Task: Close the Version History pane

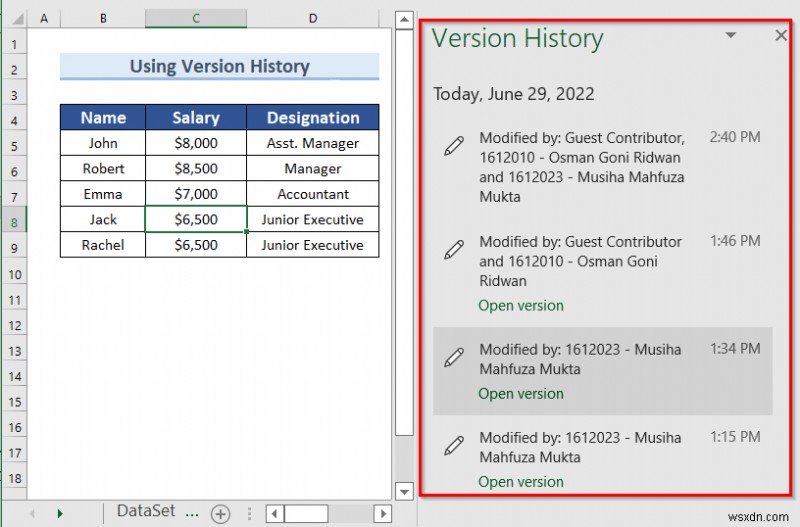Action: 781,35
